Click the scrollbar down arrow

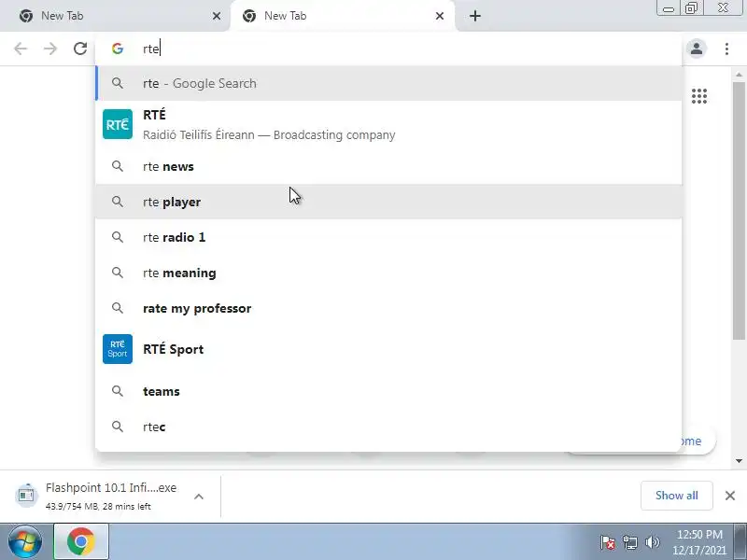click(x=739, y=460)
